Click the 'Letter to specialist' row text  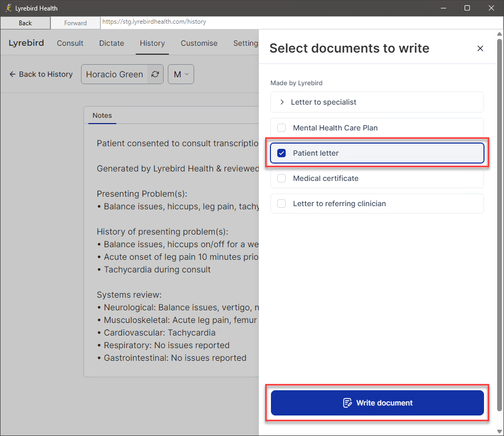[x=324, y=102]
